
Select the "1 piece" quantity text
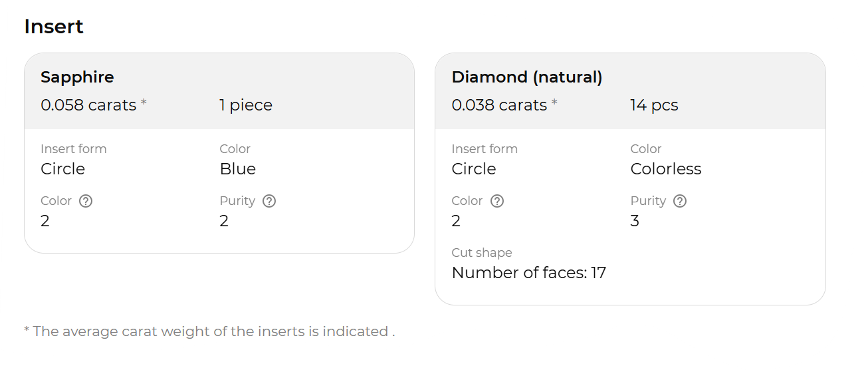coord(246,105)
